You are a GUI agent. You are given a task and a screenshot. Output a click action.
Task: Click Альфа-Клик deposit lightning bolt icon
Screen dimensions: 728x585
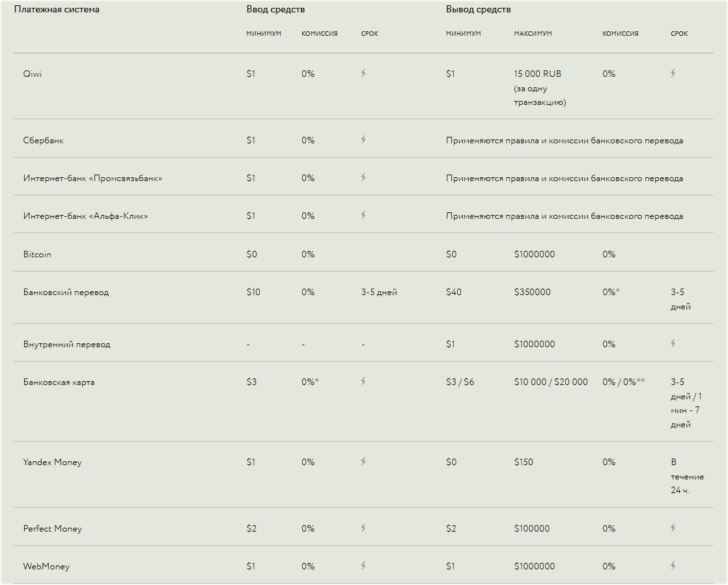tap(363, 215)
